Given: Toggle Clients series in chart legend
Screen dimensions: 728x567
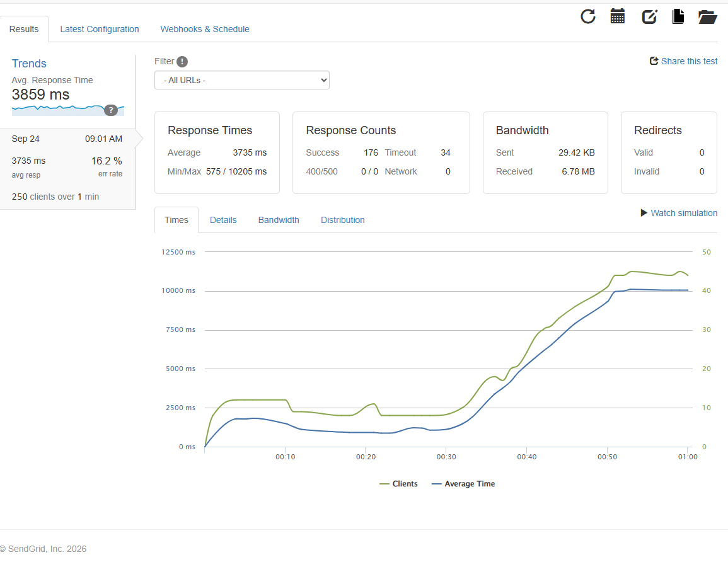Looking at the screenshot, I should click(398, 483).
